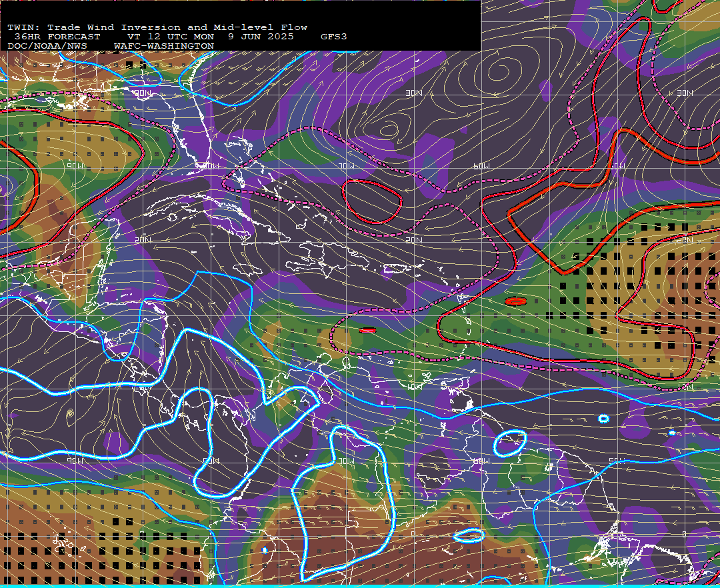Click the "DOC/NOAA/NWS" source text
Viewport: 720px width, 588px height.
click(x=47, y=47)
